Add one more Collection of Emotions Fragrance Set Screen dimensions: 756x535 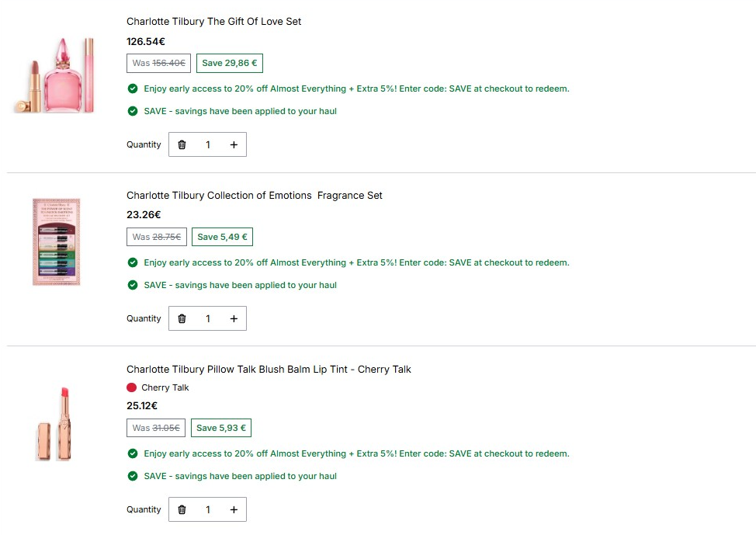(x=234, y=318)
